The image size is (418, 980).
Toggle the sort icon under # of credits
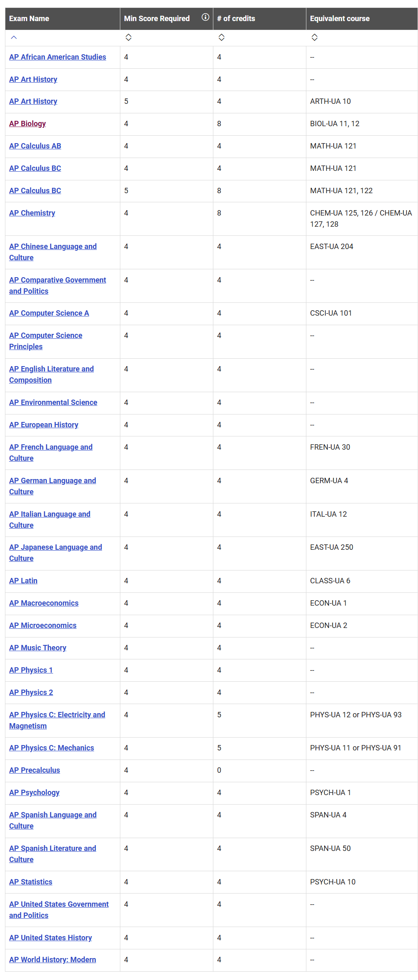tap(222, 38)
